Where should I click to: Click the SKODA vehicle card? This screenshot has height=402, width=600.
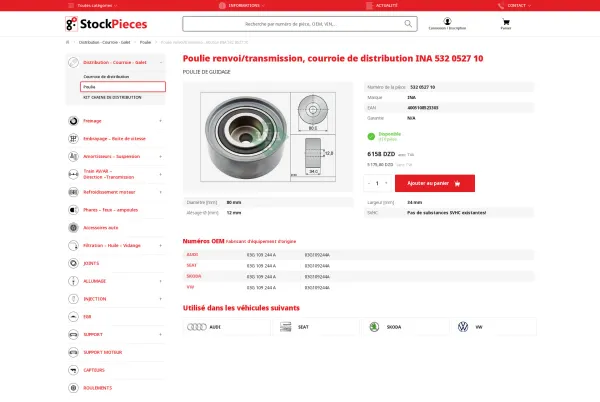click(x=405, y=327)
